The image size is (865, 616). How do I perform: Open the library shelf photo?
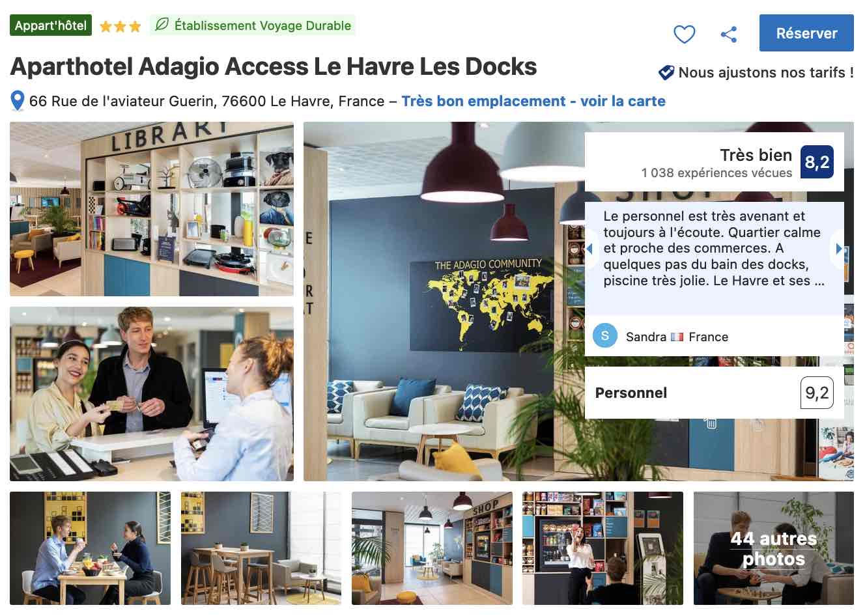tap(152, 209)
